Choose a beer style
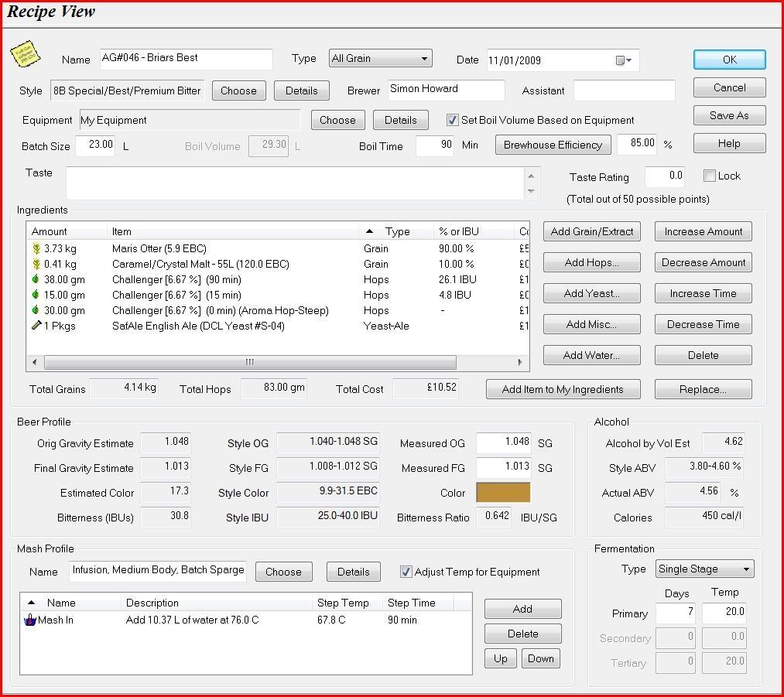The image size is (784, 697). pos(238,91)
